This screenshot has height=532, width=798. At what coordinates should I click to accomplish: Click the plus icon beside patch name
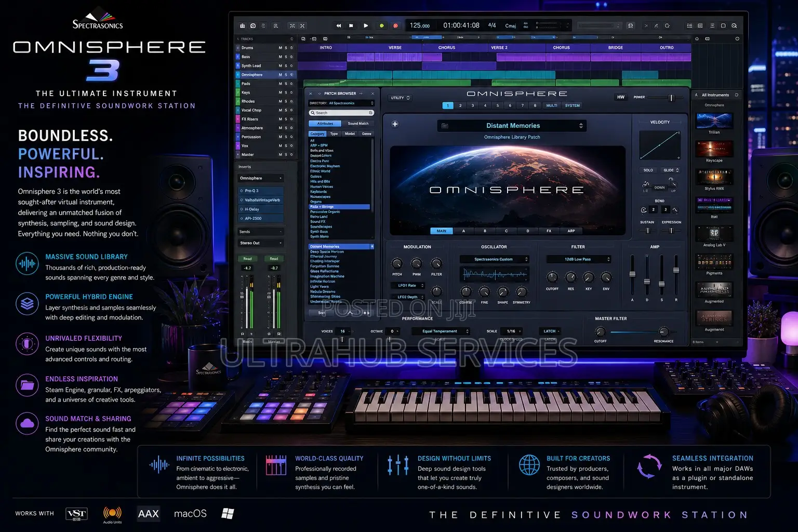pyautogui.click(x=395, y=124)
